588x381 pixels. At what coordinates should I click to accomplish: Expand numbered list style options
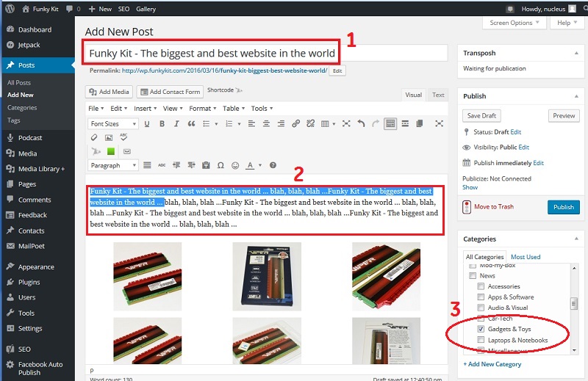pyautogui.click(x=239, y=123)
